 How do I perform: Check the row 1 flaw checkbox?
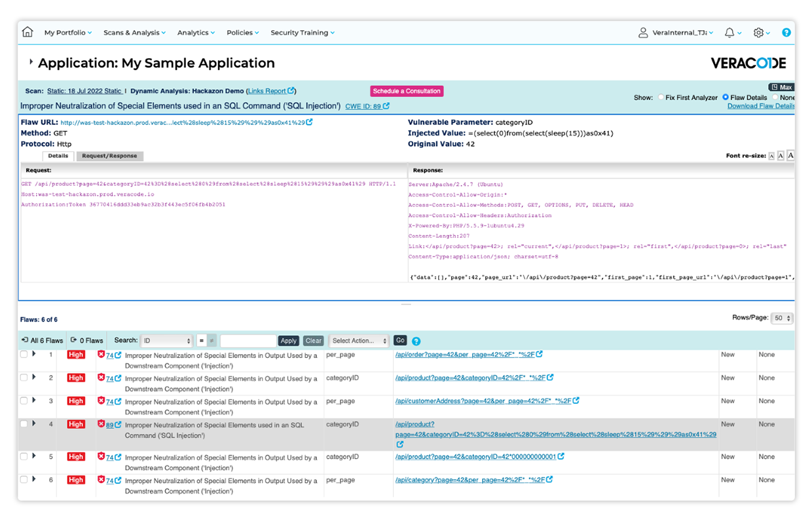24,355
